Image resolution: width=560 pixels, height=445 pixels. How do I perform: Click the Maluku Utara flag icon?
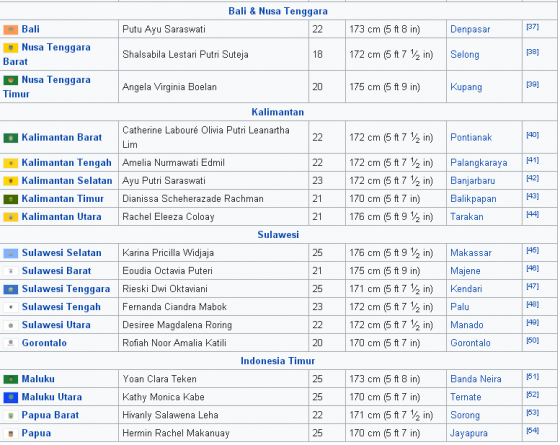[11, 398]
